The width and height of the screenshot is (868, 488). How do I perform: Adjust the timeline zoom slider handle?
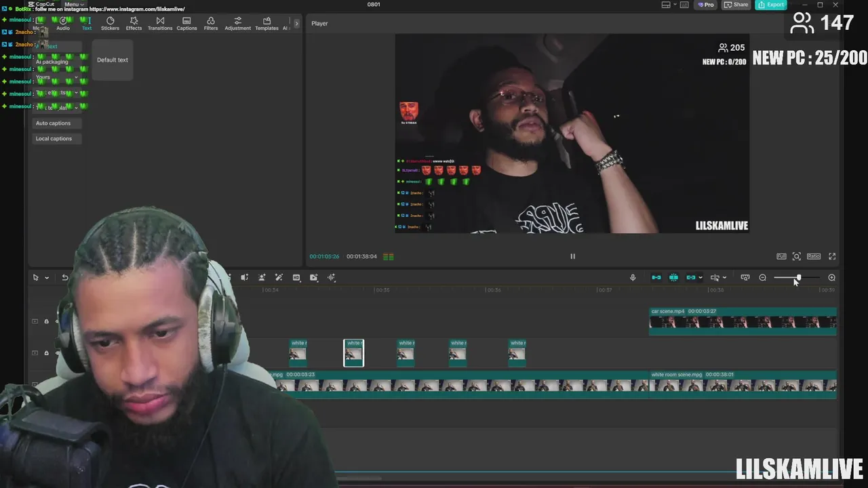tap(799, 277)
